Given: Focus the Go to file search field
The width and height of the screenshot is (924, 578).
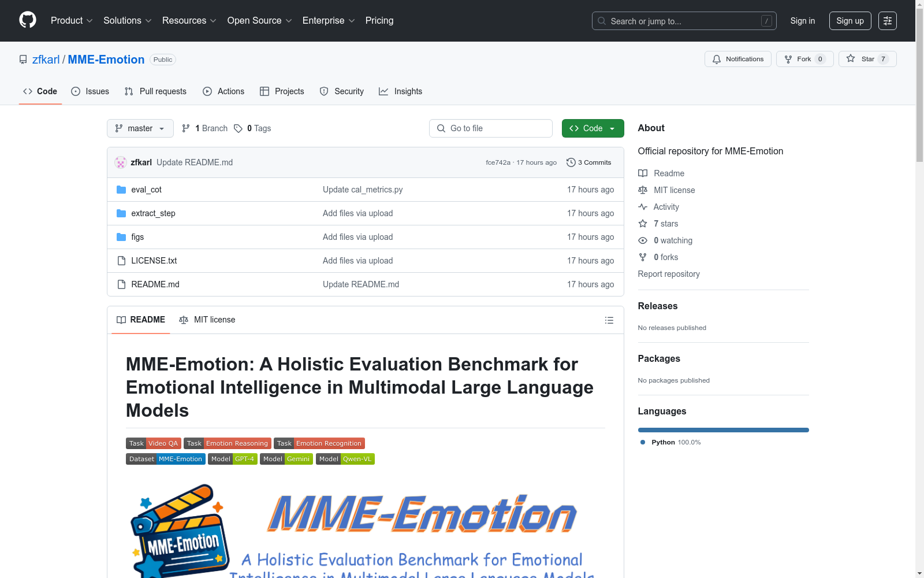Looking at the screenshot, I should tap(491, 128).
